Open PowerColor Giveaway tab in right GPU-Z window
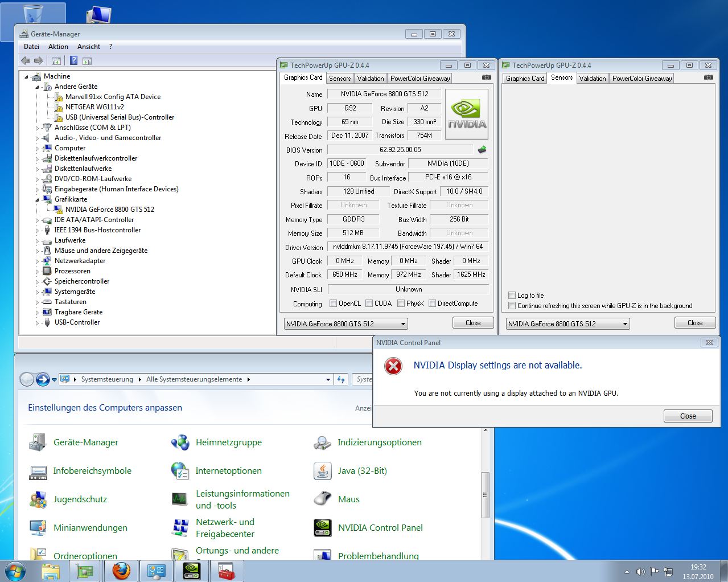The width and height of the screenshot is (728, 582). 642,79
